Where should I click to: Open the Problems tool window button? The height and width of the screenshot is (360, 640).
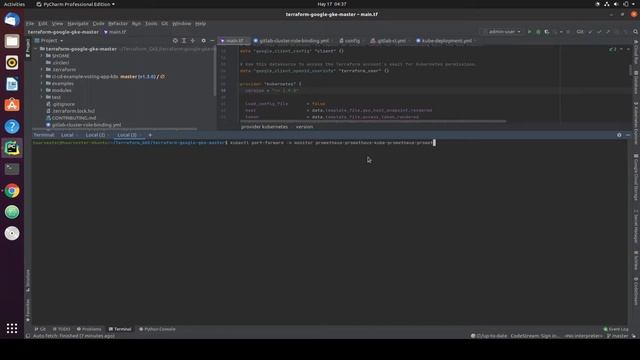pos(89,329)
